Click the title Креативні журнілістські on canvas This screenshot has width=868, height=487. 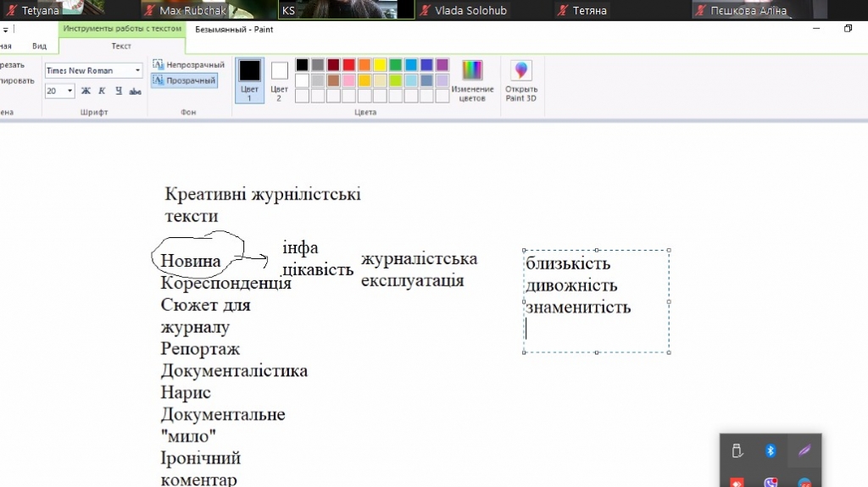click(x=263, y=194)
